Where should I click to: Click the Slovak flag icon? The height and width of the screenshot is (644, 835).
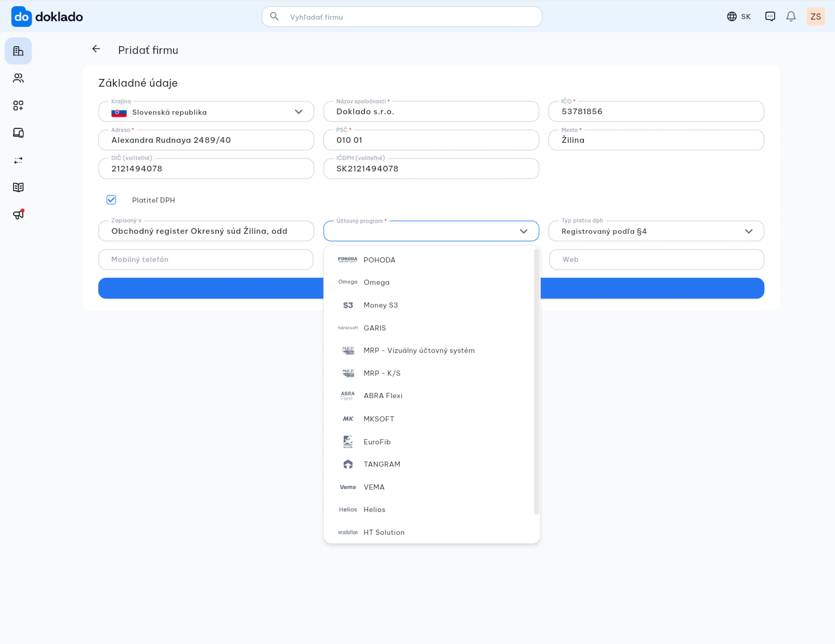(x=119, y=112)
